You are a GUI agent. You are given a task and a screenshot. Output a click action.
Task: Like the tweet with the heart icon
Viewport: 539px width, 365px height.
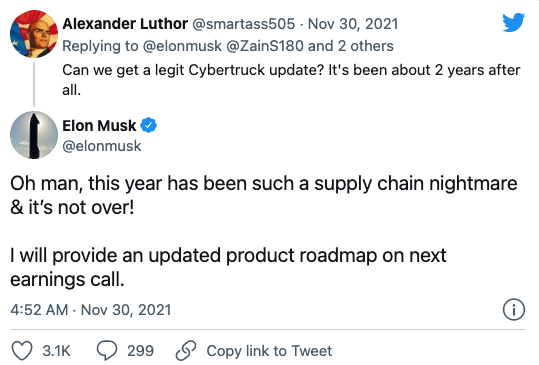tap(22, 351)
